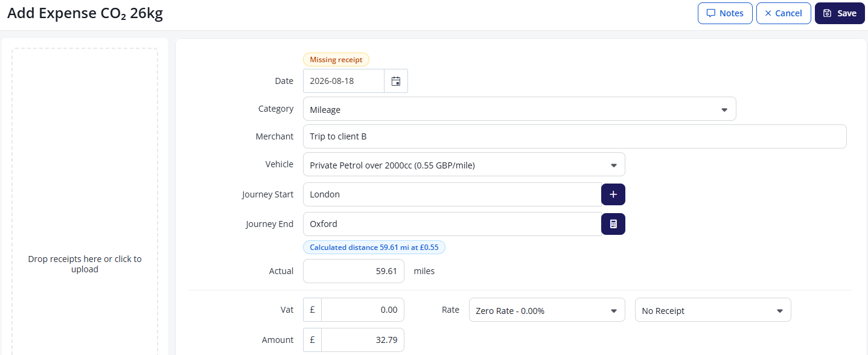Click the Calculated distance 59.61 mi badge
868x355 pixels.
click(x=374, y=247)
